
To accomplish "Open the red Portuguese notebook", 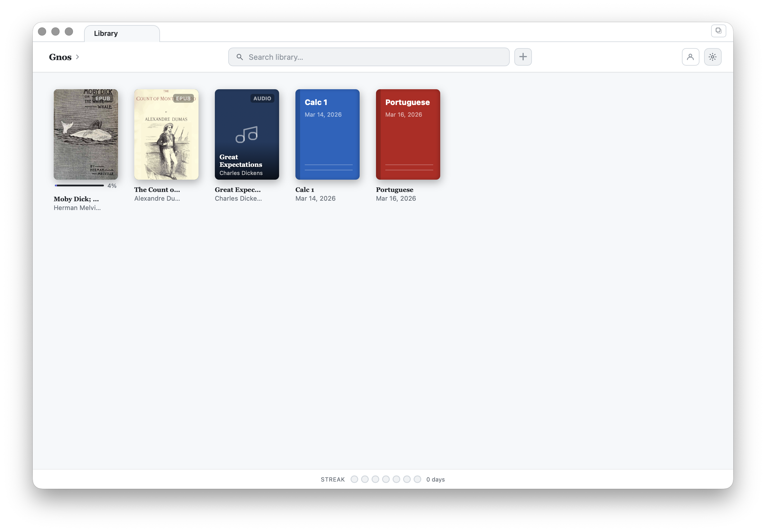I will coord(408,134).
